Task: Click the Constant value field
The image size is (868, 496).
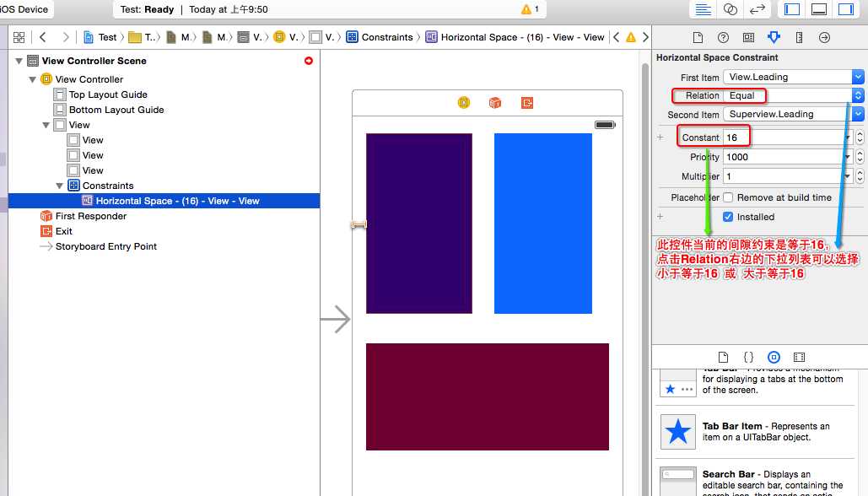Action: point(784,137)
